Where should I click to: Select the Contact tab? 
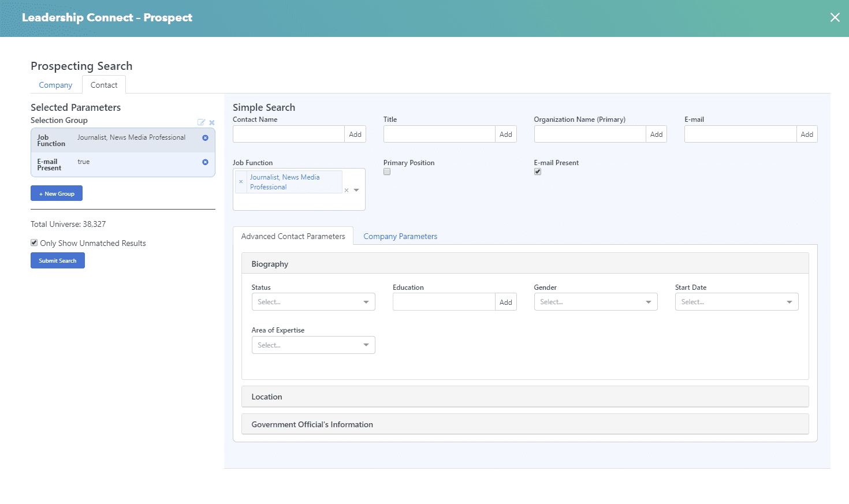104,85
